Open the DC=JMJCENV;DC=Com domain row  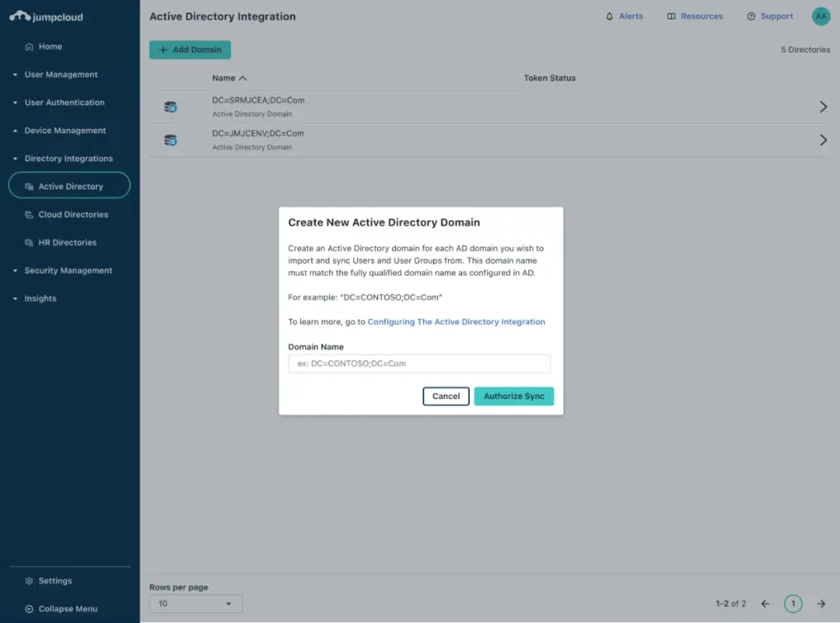click(x=490, y=140)
